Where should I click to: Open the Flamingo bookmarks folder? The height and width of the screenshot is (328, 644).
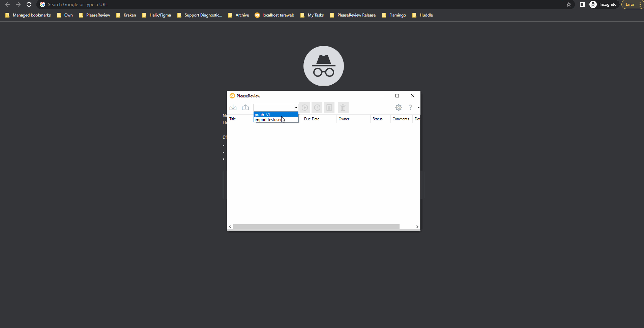[394, 15]
